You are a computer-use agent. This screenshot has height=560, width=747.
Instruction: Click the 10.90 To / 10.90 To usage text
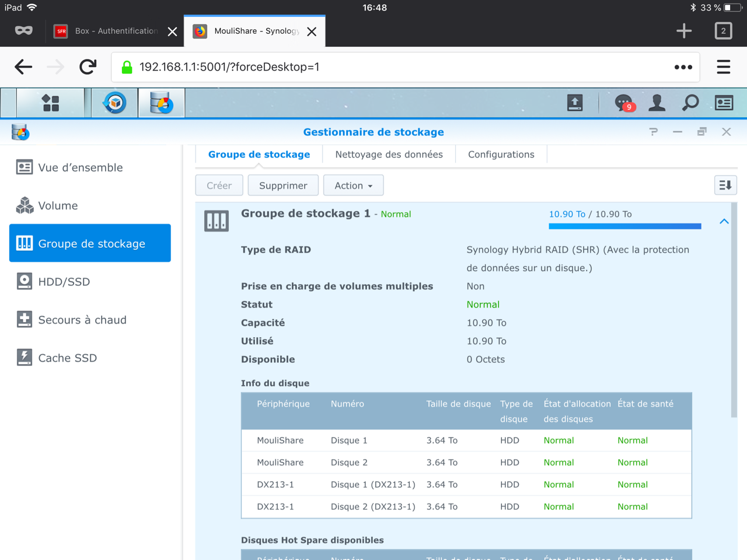click(x=590, y=214)
